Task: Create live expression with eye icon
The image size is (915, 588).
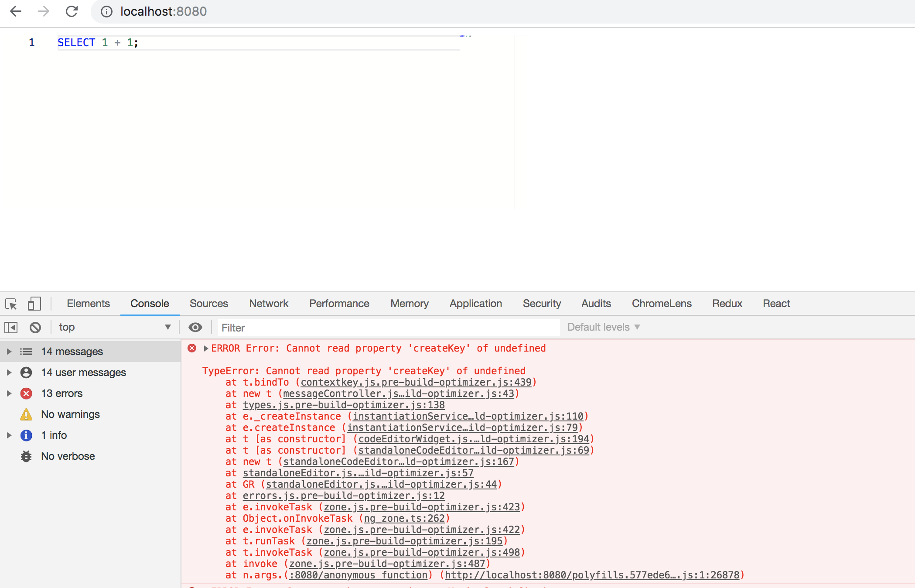Action: [195, 327]
